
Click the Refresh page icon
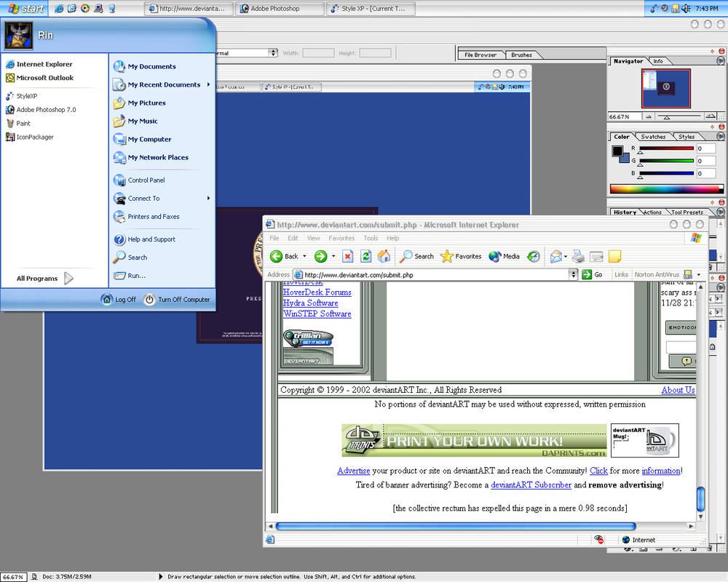coord(366,256)
